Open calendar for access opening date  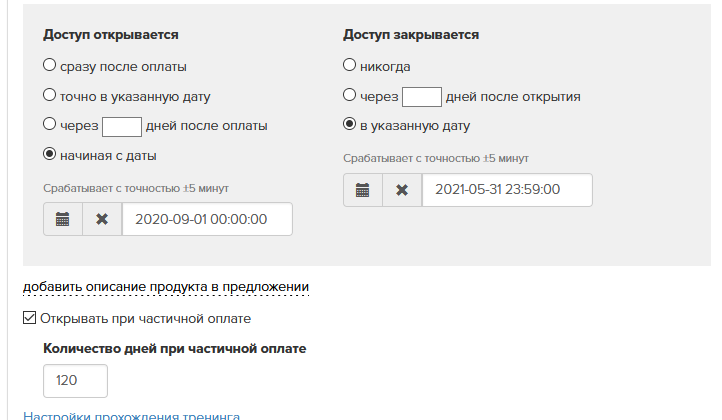tap(62, 219)
